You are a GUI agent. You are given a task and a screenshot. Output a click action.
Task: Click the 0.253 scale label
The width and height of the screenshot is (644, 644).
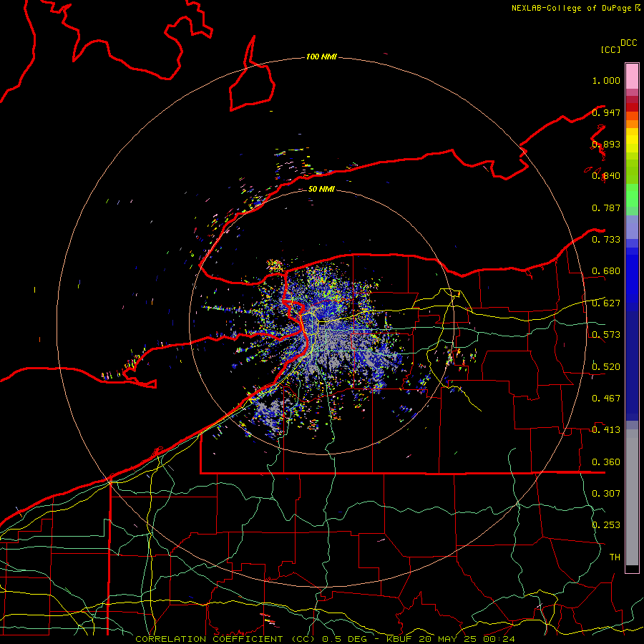pos(606,525)
